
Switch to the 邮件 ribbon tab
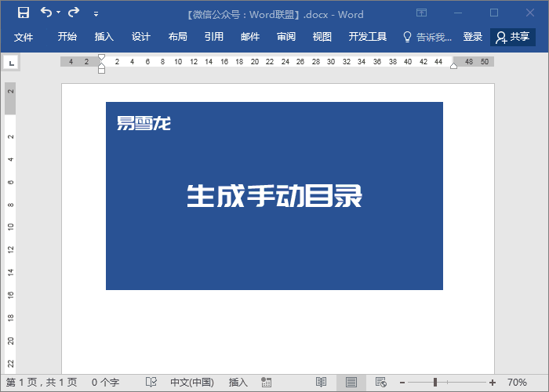click(250, 36)
